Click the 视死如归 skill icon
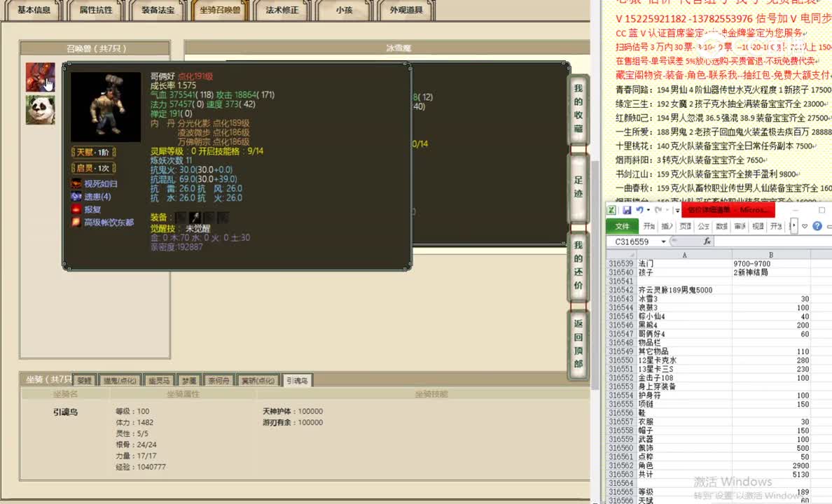The width and height of the screenshot is (832, 504). click(x=76, y=183)
